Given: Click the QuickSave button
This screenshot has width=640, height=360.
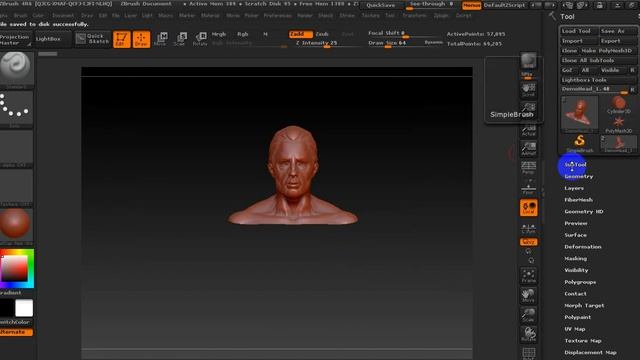Looking at the screenshot, I should (x=380, y=5).
